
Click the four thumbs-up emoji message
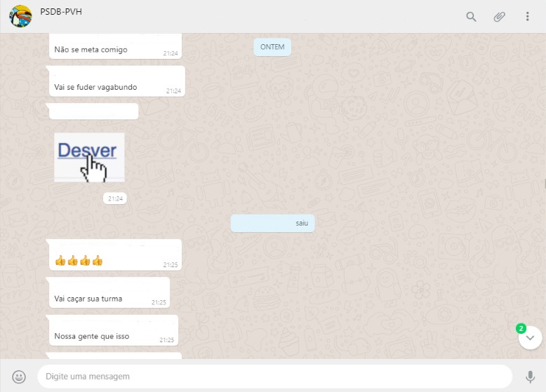(x=79, y=261)
